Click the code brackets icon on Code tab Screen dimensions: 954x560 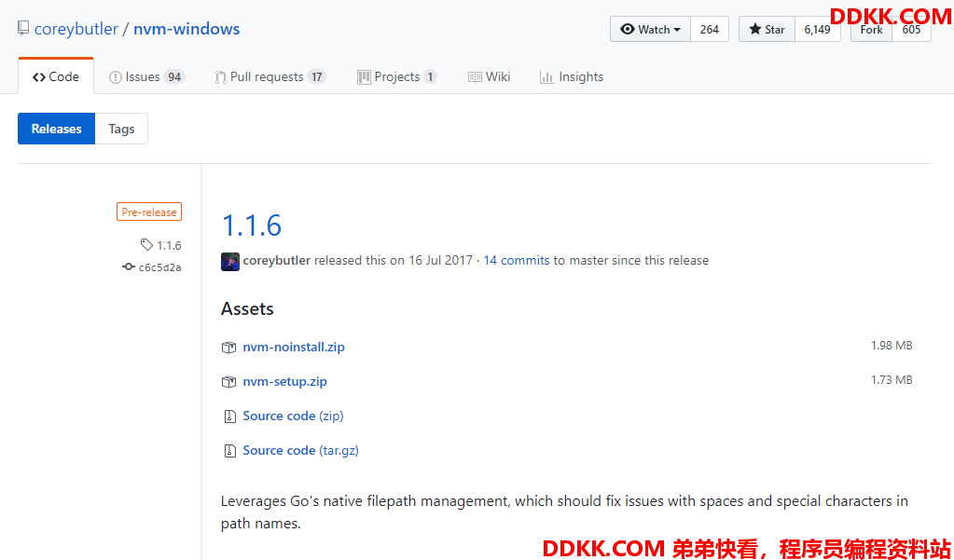pyautogui.click(x=39, y=77)
